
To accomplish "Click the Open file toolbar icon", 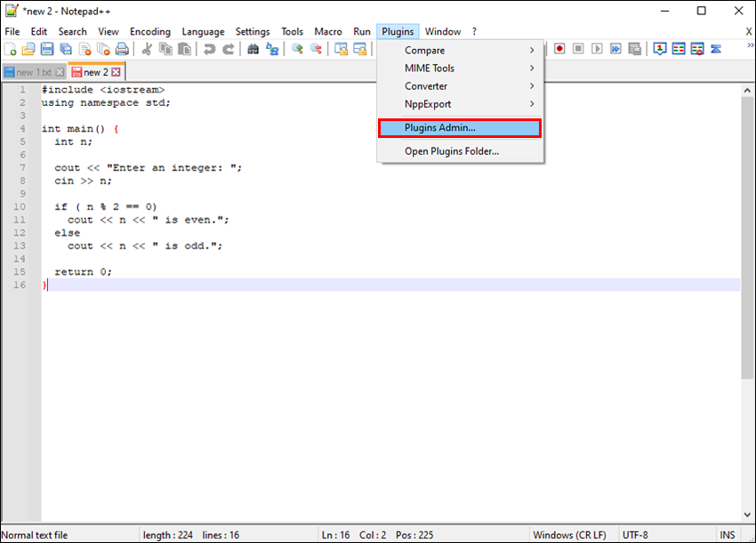I will click(28, 50).
